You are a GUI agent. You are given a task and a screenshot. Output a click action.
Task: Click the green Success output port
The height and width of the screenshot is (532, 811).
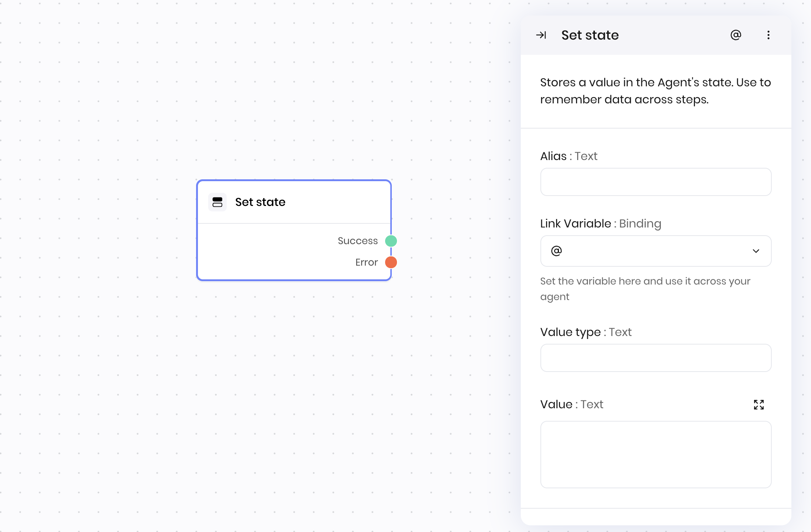click(x=391, y=241)
